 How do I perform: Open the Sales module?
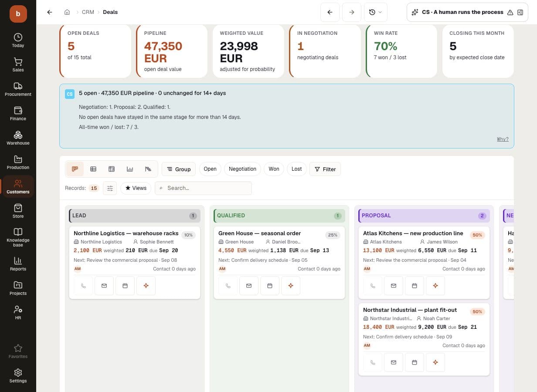coord(18,65)
